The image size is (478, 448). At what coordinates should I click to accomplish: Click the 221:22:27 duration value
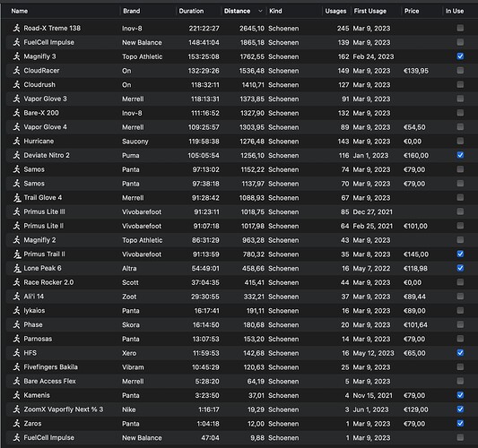pos(204,29)
